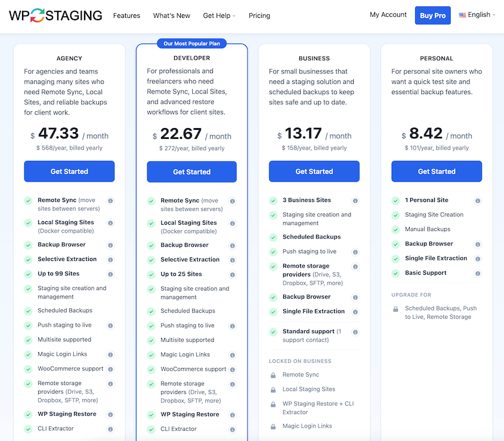Click the '$ 272/year, billed yearly' text
The image size is (504, 441).
click(192, 148)
